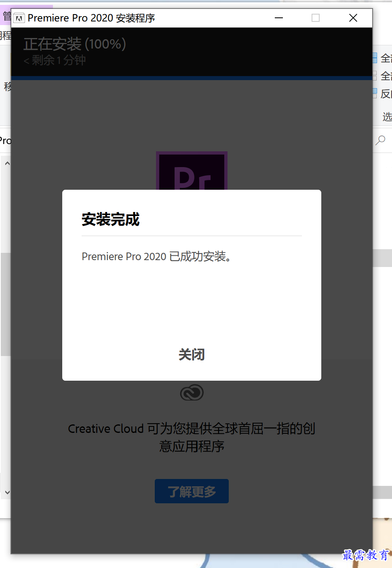Click the scroll up arrow in the background window's left pane
The height and width of the screenshot is (568, 392).
pyautogui.click(x=7, y=164)
